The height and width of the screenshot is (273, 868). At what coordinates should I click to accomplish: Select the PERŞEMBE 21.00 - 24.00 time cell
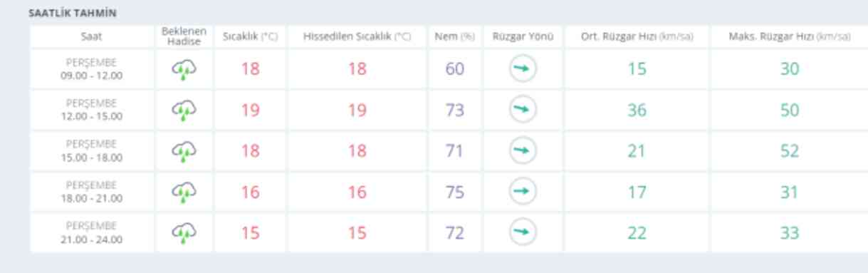point(91,233)
